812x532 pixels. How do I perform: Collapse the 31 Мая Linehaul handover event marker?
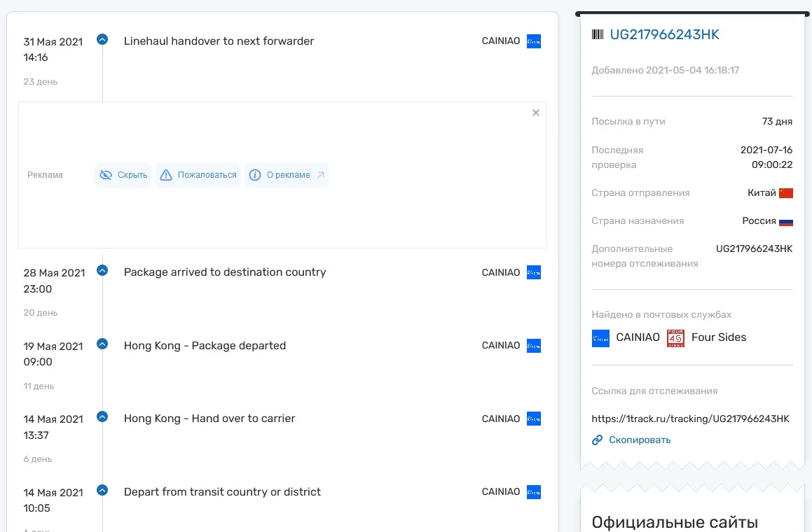[x=102, y=39]
